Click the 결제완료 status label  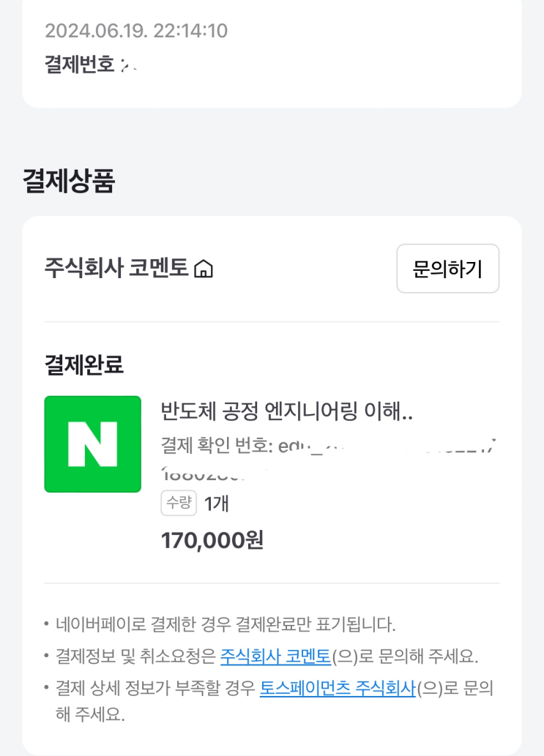click(x=84, y=364)
